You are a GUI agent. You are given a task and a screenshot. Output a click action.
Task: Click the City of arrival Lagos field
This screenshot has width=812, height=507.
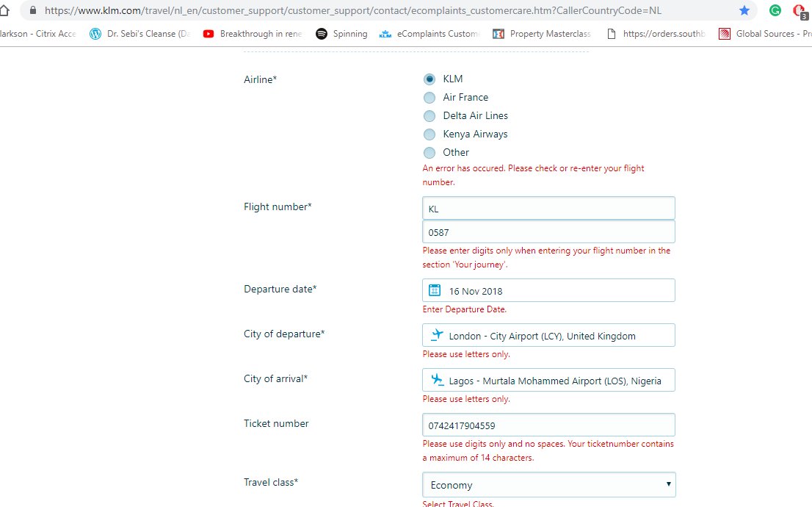[x=548, y=380]
